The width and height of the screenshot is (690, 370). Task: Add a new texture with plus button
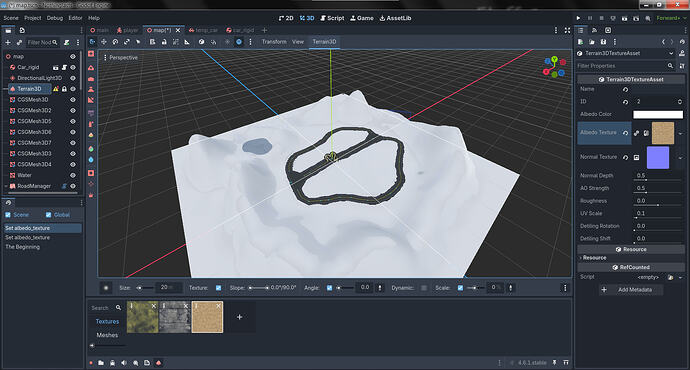239,317
